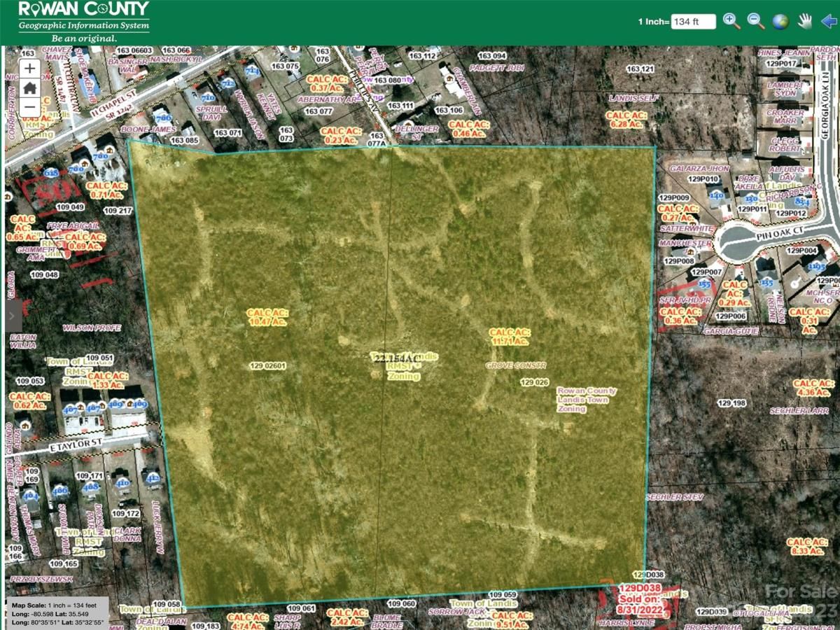Click the magnifier zoom-out tool in header
This screenshot has height=630, width=840.
coord(756,21)
